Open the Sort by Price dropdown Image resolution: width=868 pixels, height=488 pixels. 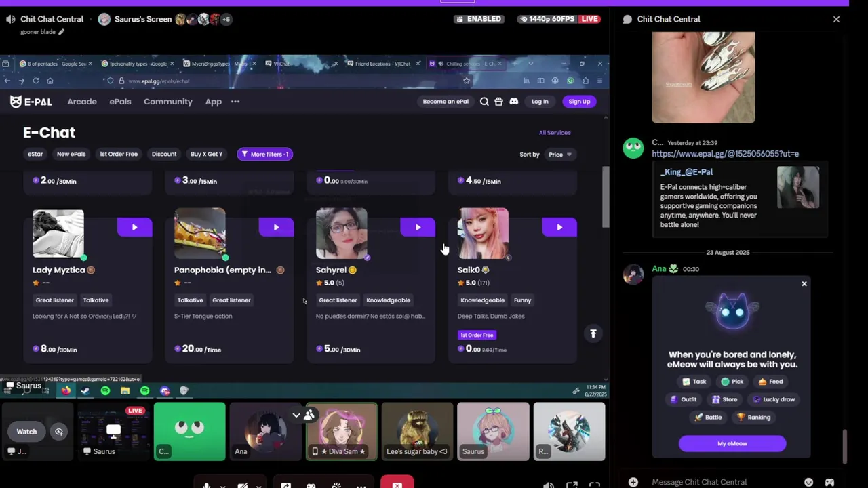[560, 155]
